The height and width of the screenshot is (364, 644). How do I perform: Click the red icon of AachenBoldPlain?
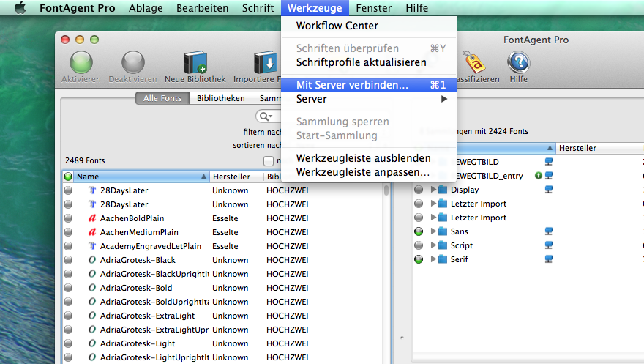coord(92,218)
